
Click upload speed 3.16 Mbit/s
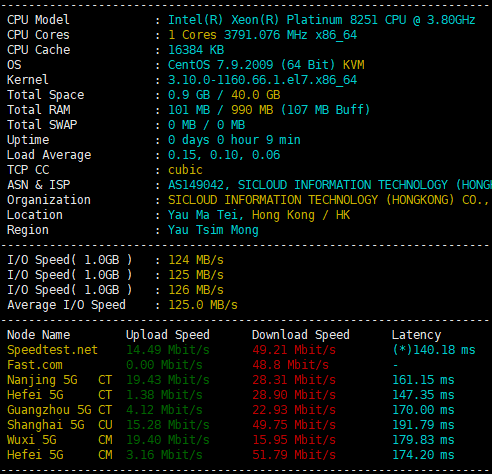(164, 455)
